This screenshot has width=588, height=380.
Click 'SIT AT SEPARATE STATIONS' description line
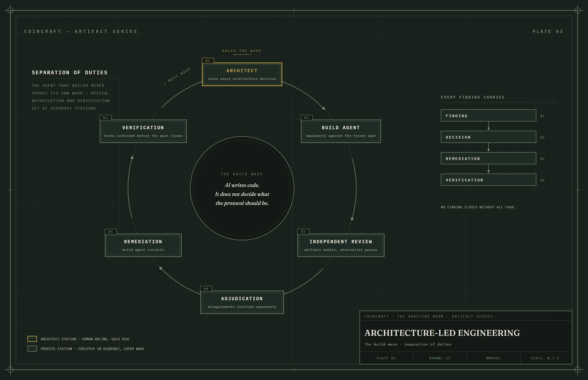pyautogui.click(x=64, y=108)
